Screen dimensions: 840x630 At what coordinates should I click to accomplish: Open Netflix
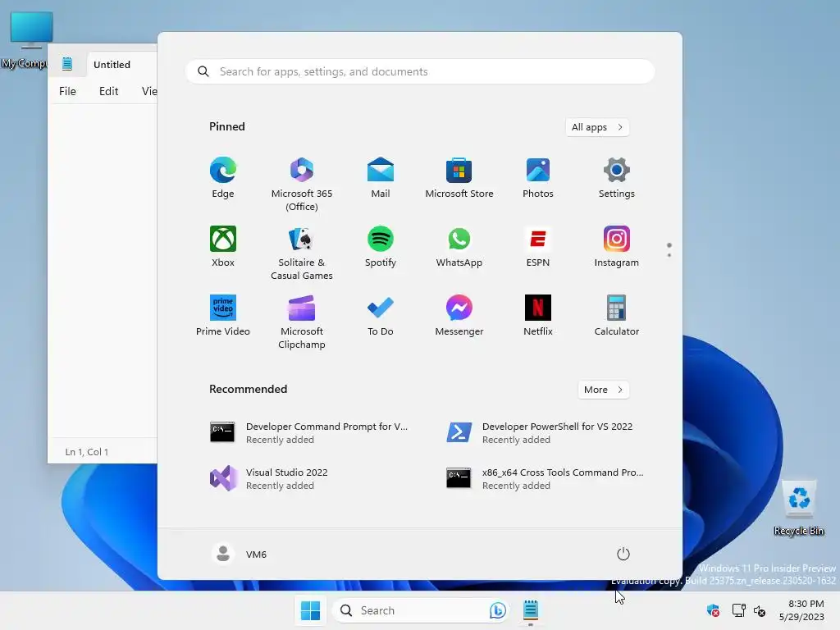(x=538, y=316)
